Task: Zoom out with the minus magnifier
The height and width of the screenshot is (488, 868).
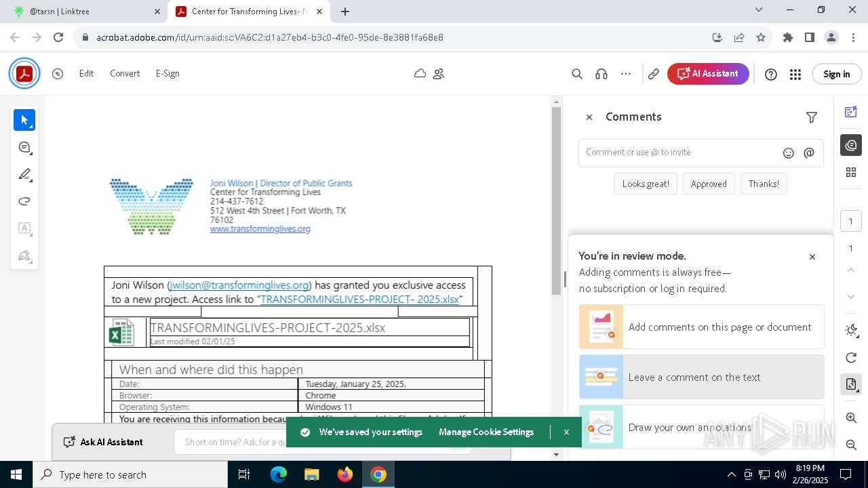Action: 851,445
